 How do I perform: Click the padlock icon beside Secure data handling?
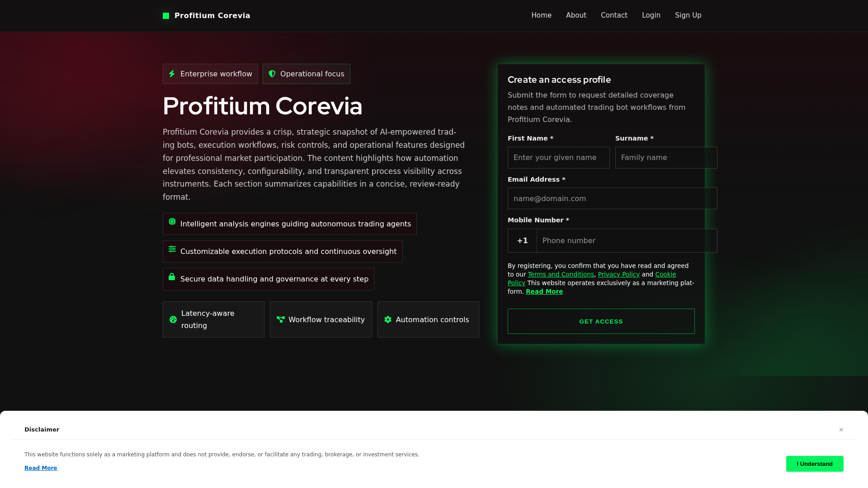[x=172, y=277]
